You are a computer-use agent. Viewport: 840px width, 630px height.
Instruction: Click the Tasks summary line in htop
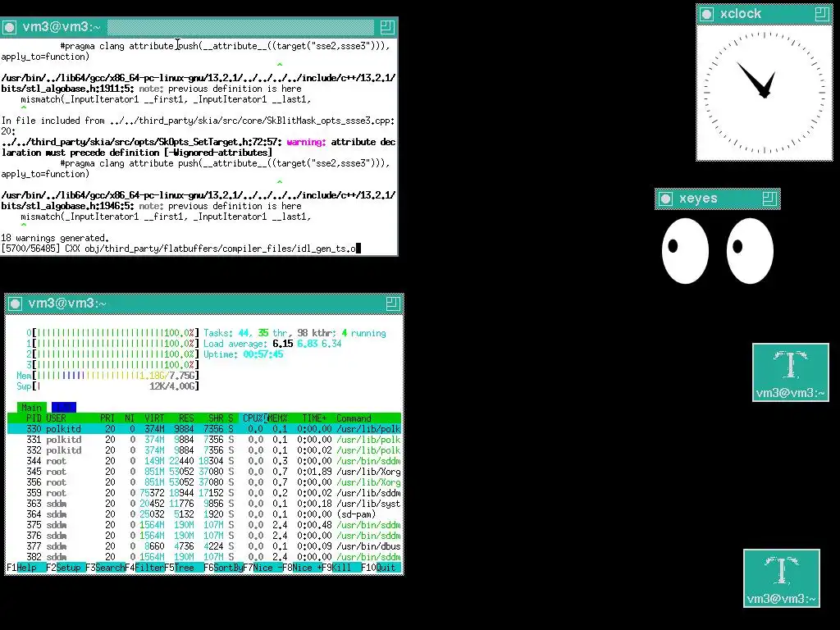coord(294,333)
